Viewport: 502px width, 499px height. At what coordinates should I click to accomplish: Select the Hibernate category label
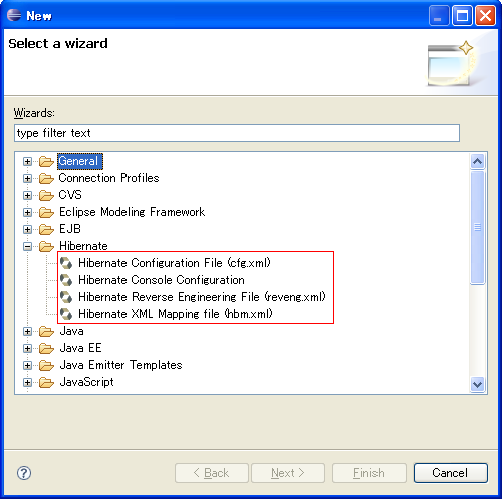point(83,246)
